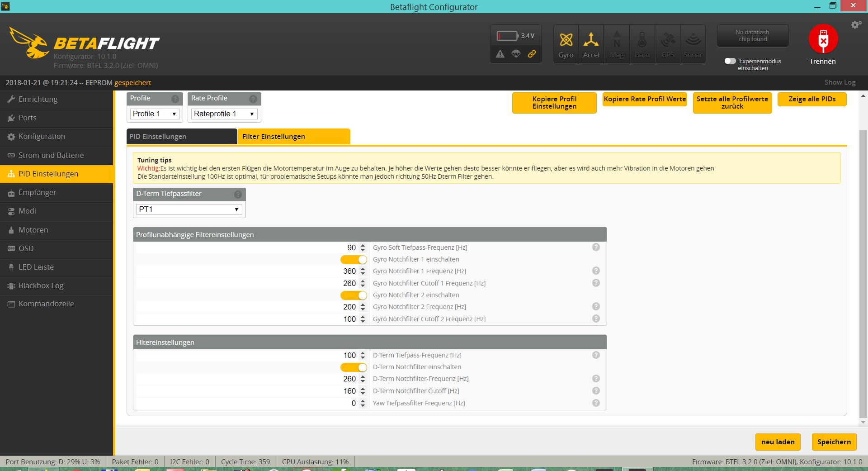Click the Speichern button
Viewport: 868px width, 471px height.
[834, 442]
